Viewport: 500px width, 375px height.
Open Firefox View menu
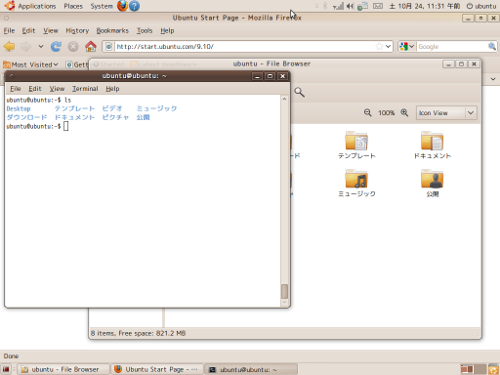coord(51,31)
